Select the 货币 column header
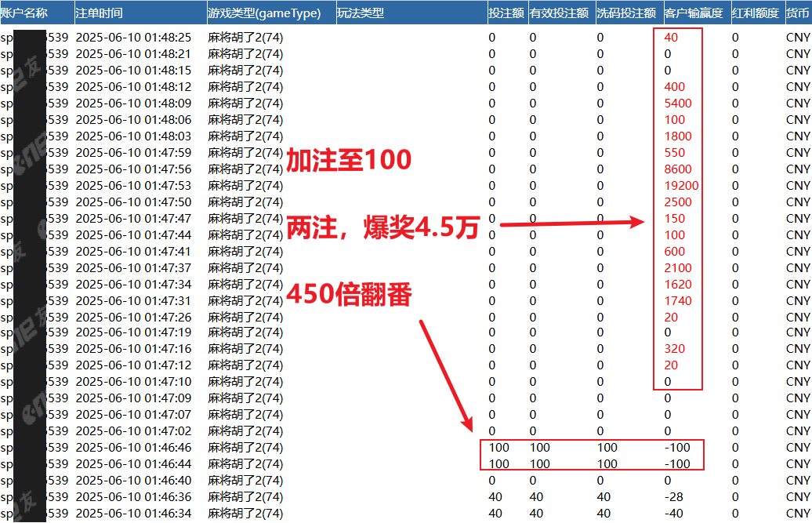The image size is (812, 523). pos(798,13)
